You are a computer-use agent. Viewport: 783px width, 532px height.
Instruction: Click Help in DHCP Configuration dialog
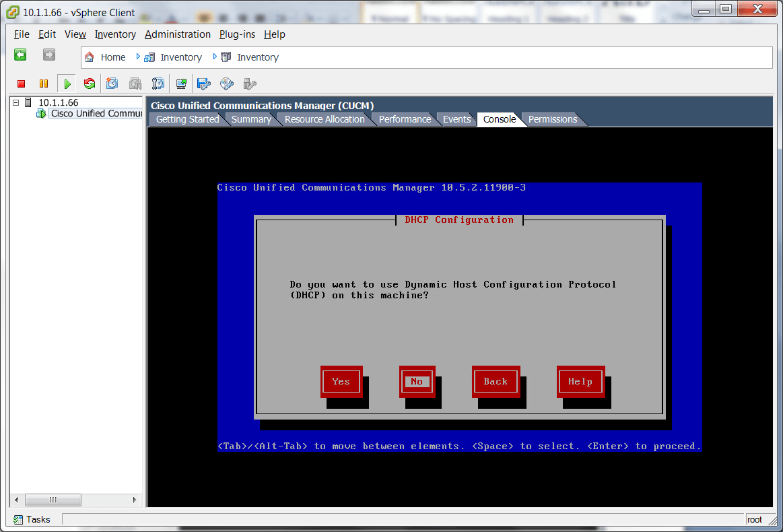pos(581,382)
